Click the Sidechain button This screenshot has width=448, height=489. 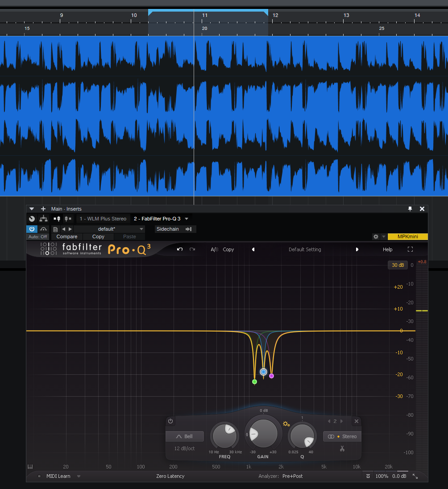pyautogui.click(x=168, y=229)
